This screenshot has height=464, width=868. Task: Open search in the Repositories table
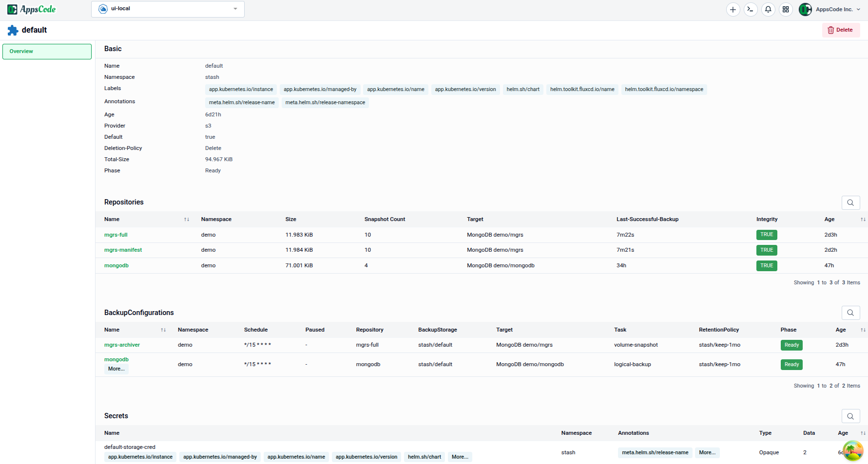850,203
